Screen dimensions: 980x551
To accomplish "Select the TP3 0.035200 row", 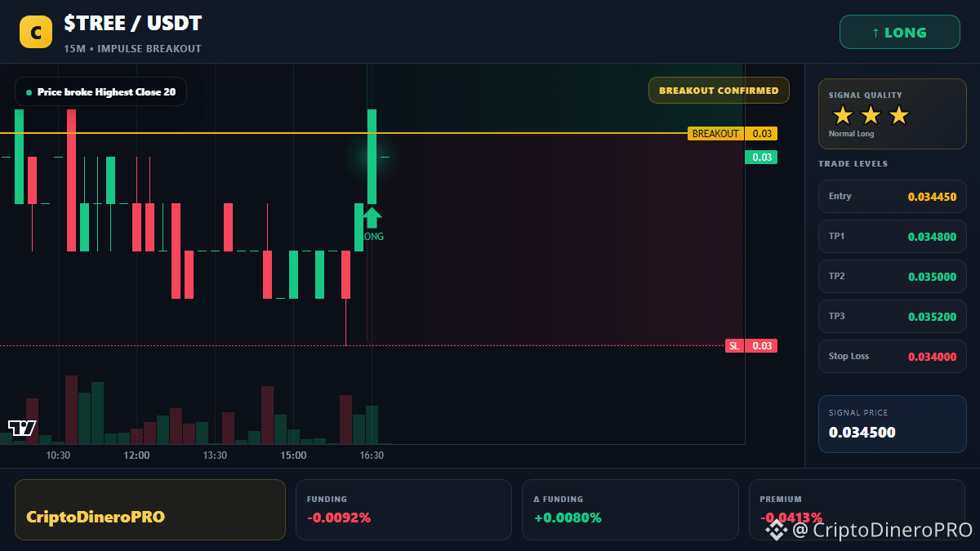I will coord(893,317).
